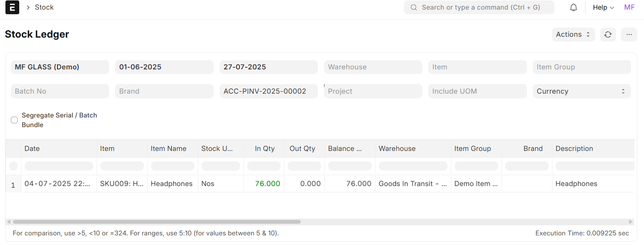Sort by the In Qty column header
Screen dimensions: 644x245
coord(265,148)
